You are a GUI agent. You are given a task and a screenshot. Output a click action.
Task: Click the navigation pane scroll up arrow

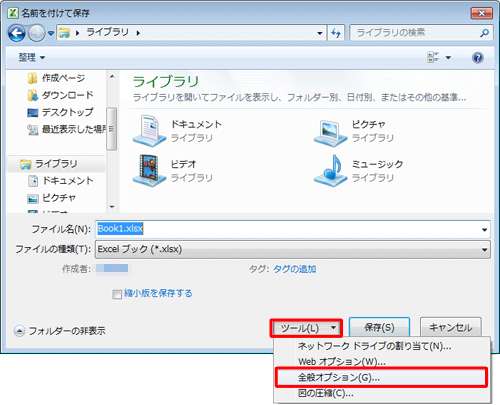[x=112, y=76]
